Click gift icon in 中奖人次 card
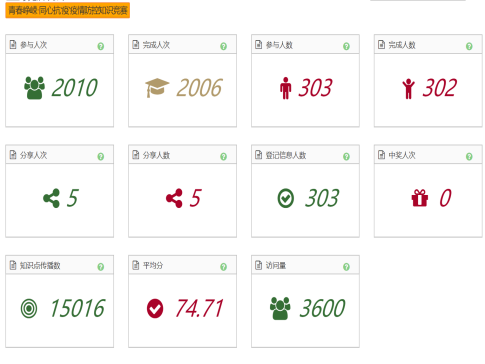Viewport: 485px width, 364px height. point(420,198)
